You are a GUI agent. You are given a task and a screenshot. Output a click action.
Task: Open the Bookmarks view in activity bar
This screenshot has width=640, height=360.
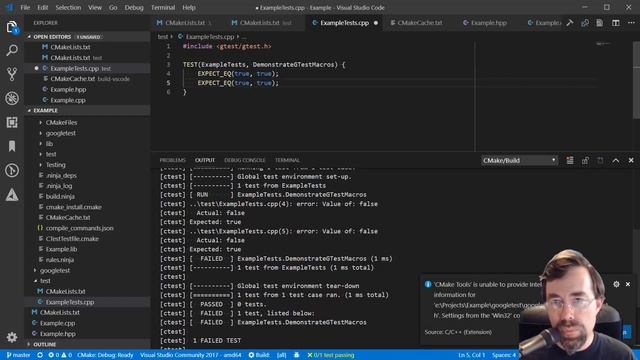pos(12,146)
